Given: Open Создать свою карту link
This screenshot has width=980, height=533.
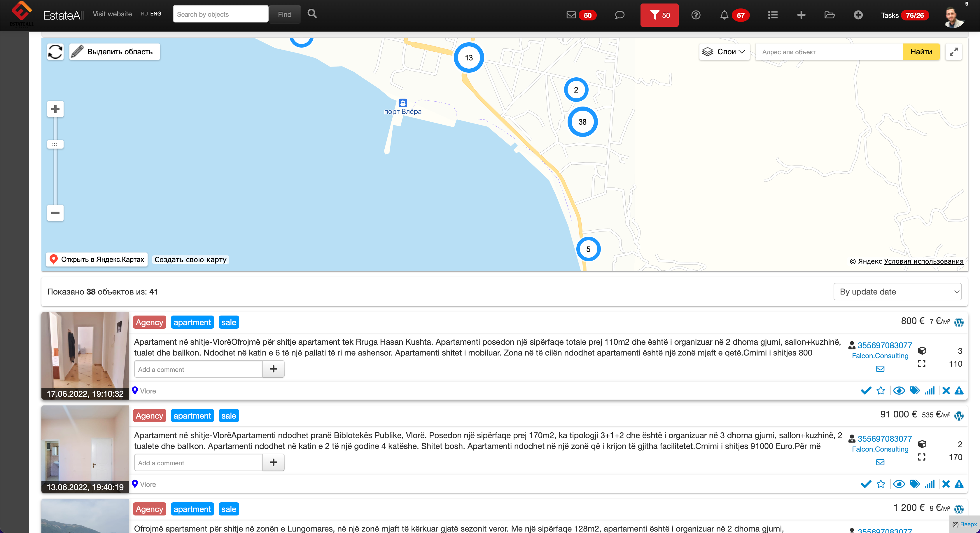Looking at the screenshot, I should point(190,260).
